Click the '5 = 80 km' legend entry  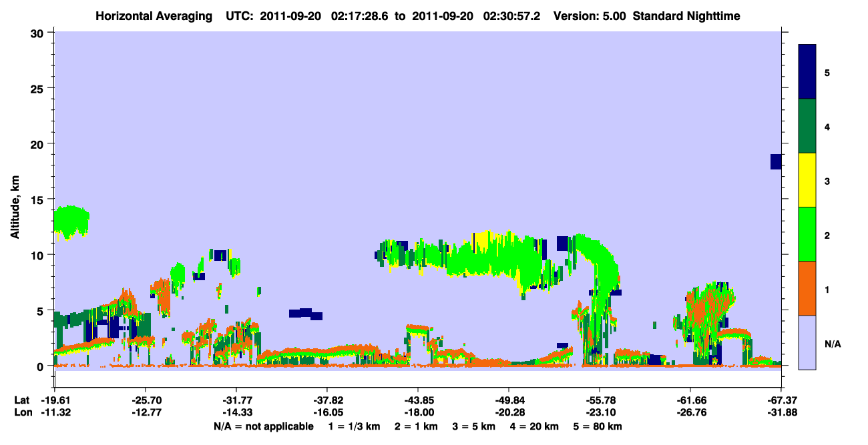[598, 426]
